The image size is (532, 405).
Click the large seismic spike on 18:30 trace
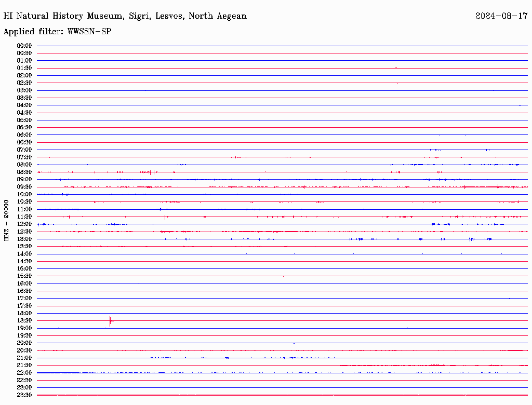tap(110, 320)
